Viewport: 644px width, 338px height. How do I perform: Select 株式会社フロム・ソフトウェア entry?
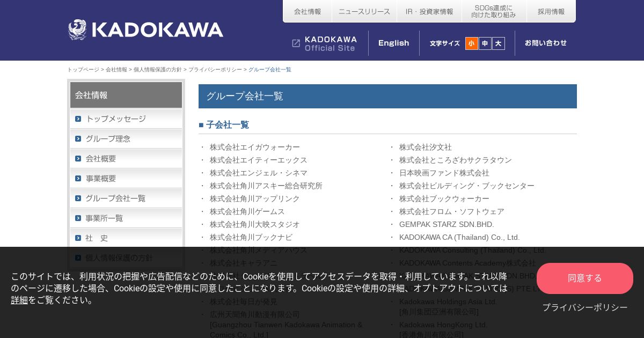(452, 211)
